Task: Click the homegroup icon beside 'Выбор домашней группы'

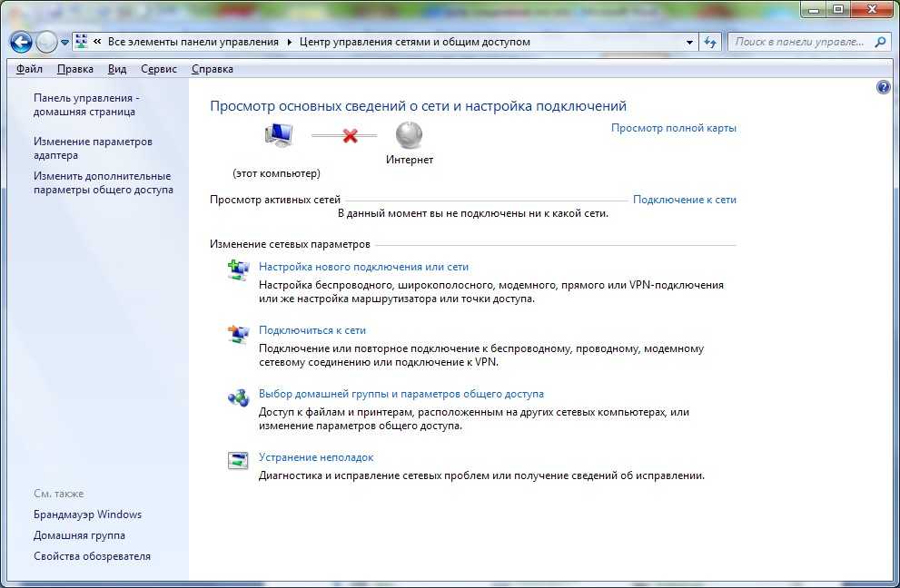Action: point(238,397)
